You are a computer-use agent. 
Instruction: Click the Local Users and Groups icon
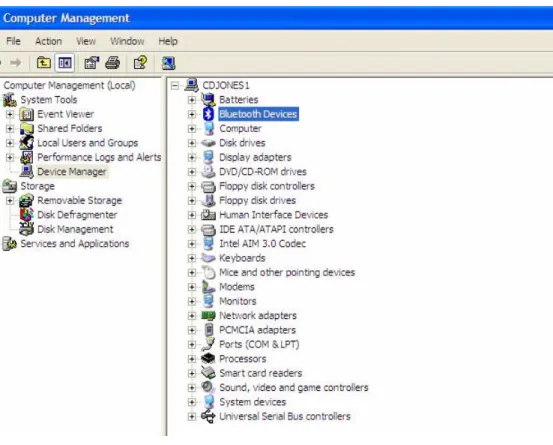(x=26, y=143)
